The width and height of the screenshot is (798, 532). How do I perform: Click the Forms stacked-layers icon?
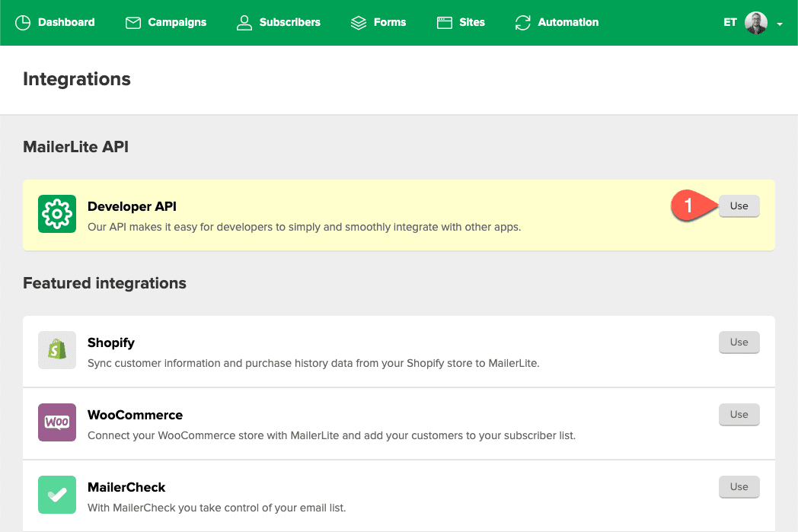[359, 22]
